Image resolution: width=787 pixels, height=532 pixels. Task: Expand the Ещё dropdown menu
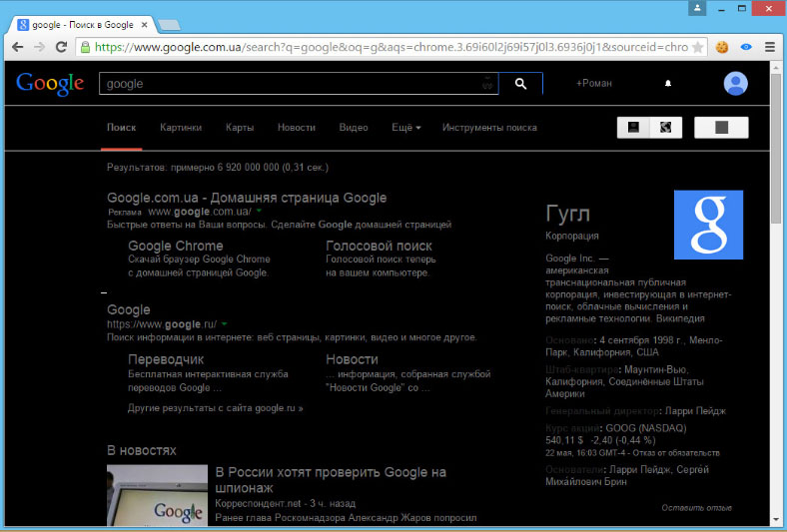pyautogui.click(x=406, y=128)
